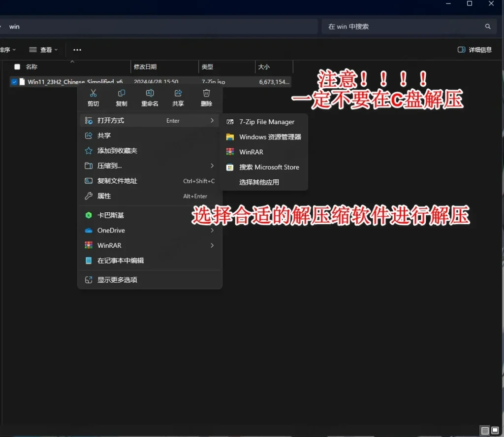Image resolution: width=504 pixels, height=437 pixels.
Task: Expand the OneDrive submenu arrow
Action: pyautogui.click(x=212, y=231)
